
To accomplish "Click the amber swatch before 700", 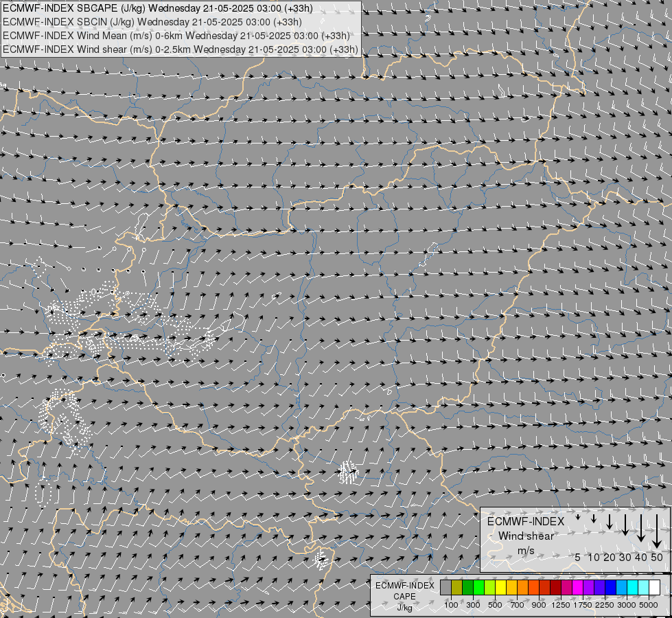I will [x=511, y=587].
